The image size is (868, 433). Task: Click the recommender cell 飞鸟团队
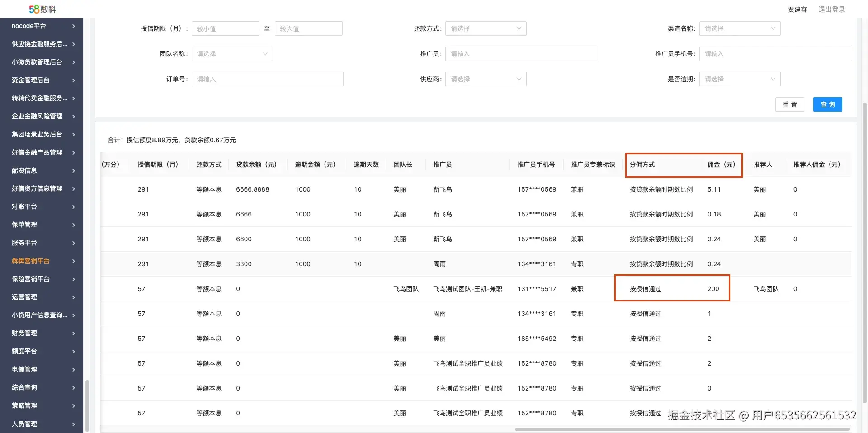[x=766, y=289]
